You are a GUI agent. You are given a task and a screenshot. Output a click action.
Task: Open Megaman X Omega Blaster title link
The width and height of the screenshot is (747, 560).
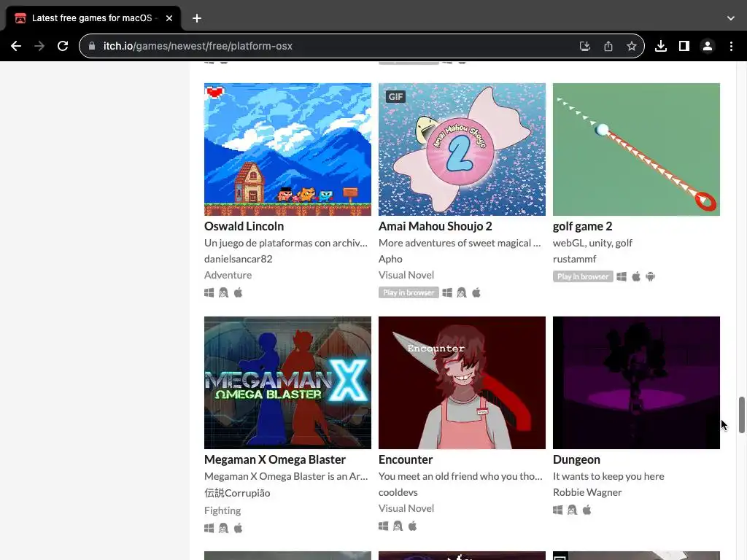pos(275,459)
